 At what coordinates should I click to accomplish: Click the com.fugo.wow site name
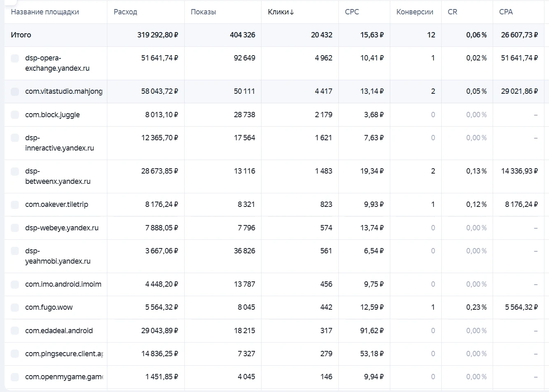(x=49, y=307)
